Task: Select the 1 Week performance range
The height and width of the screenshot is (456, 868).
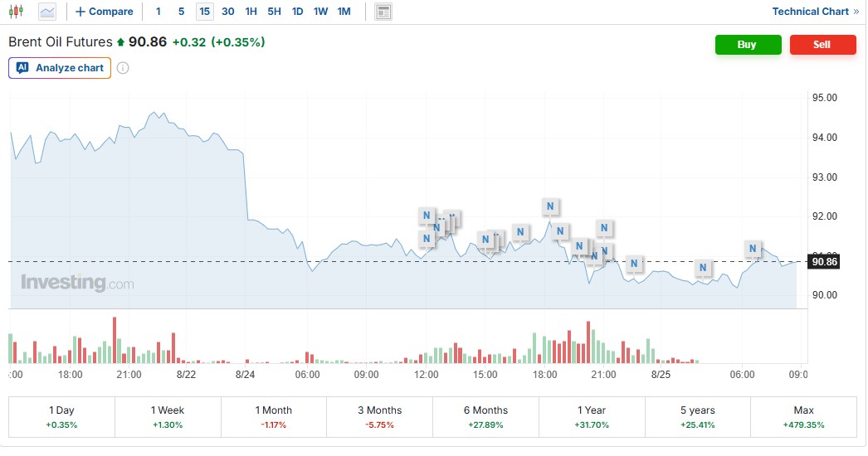Action: (168, 417)
